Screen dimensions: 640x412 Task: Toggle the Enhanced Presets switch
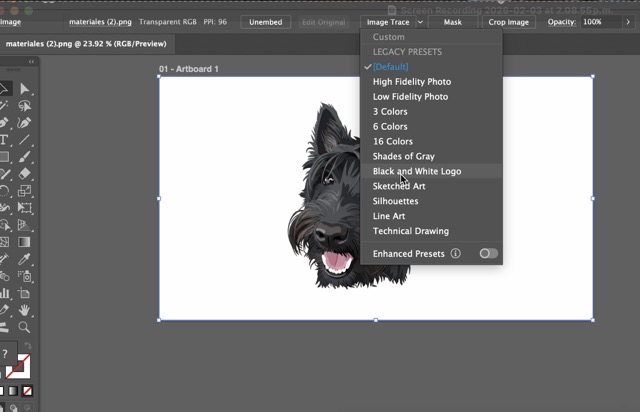pyautogui.click(x=489, y=254)
